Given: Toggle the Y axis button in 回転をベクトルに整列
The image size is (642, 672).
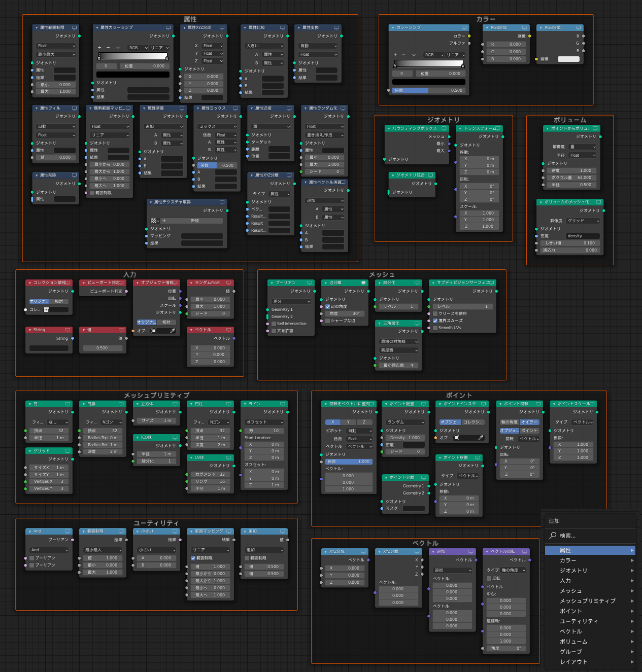Looking at the screenshot, I should click(348, 422).
